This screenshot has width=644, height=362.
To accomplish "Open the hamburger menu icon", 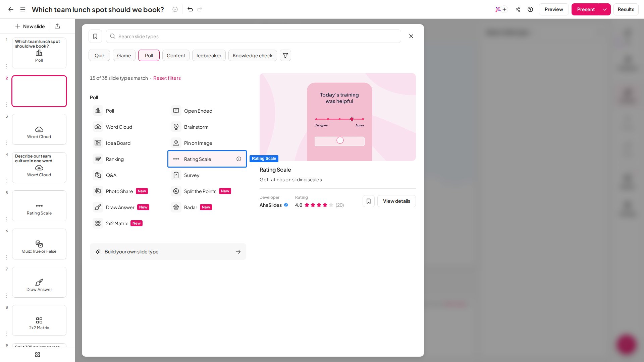I will (x=23, y=9).
